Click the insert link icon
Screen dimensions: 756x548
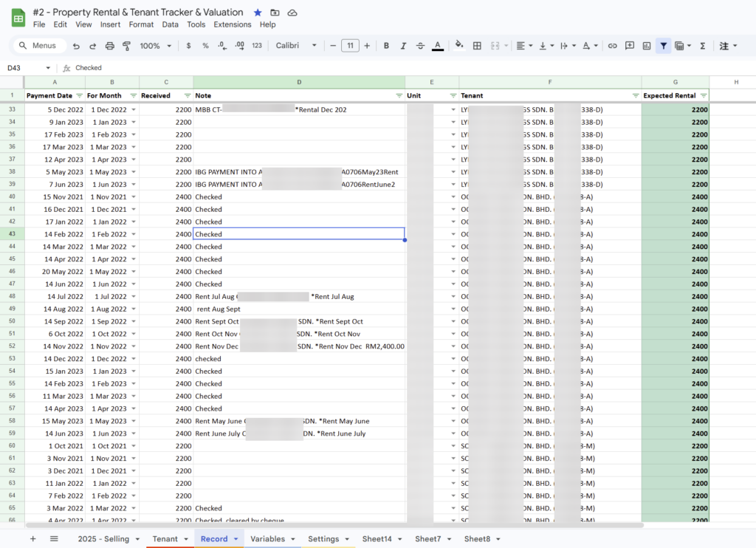pos(612,45)
